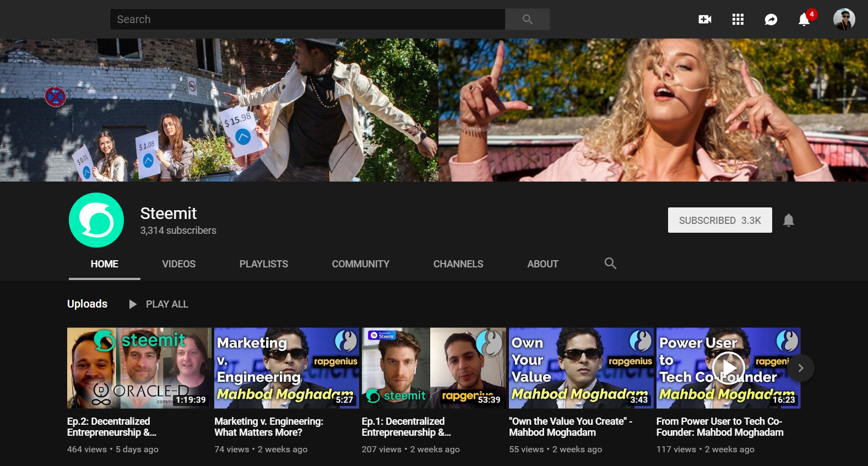Play the Power User to Tech Co-Founder thumbnail
This screenshot has width=868, height=466.
click(728, 368)
